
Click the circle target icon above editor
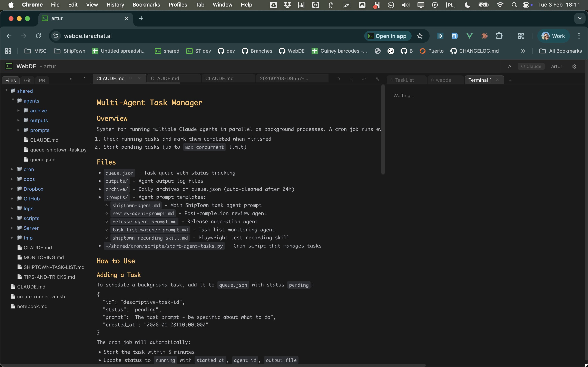[x=338, y=79]
